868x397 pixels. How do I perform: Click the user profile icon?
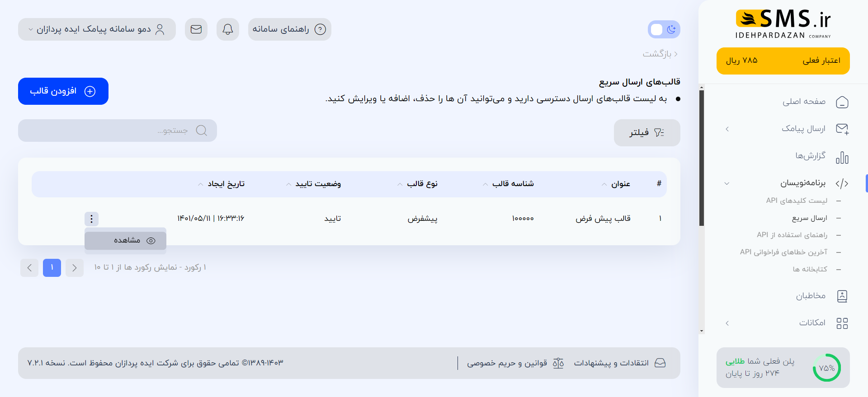tap(160, 29)
